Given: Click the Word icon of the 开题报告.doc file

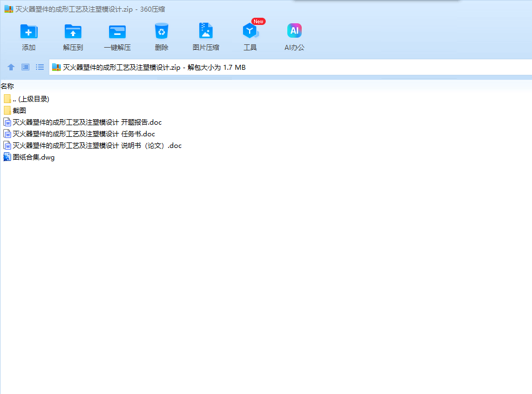Looking at the screenshot, I should click(7, 122).
